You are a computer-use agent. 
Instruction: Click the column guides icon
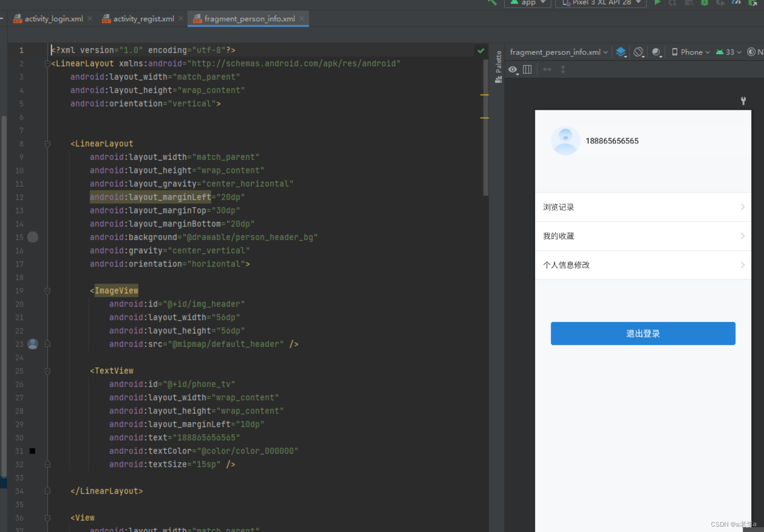527,69
